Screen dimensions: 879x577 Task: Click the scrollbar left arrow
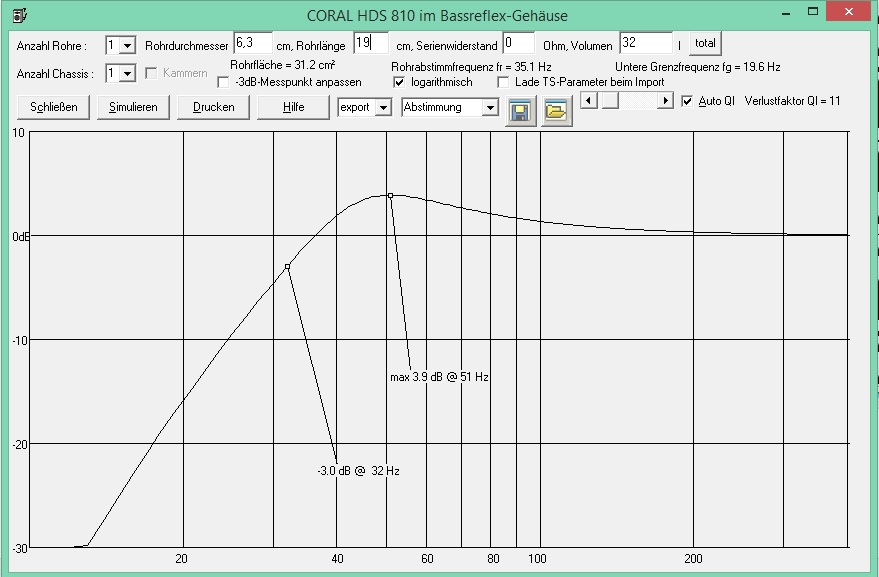(589, 101)
